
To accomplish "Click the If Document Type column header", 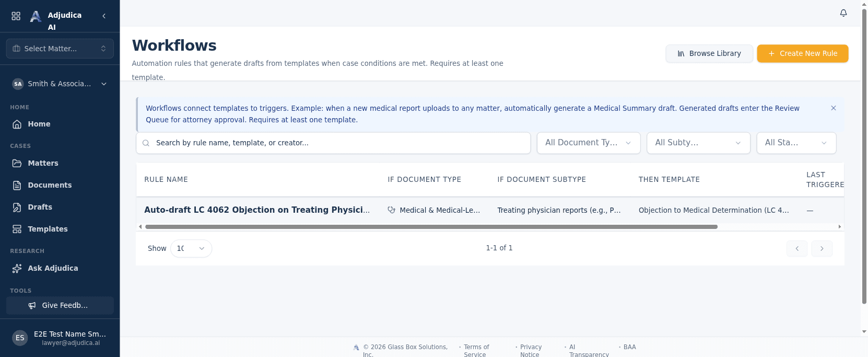I will [424, 179].
